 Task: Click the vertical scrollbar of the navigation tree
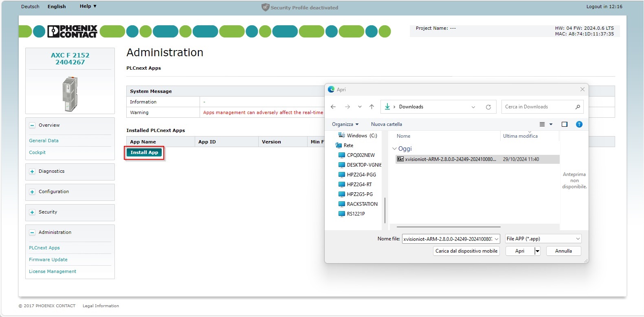pyautogui.click(x=385, y=210)
